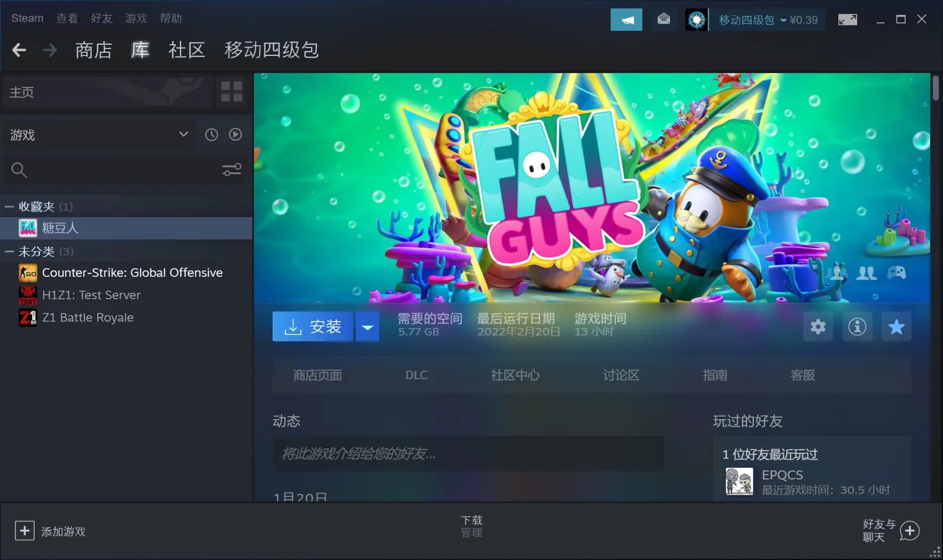Viewport: 943px width, 560px height.
Task: Open game information icon
Action: (x=857, y=326)
